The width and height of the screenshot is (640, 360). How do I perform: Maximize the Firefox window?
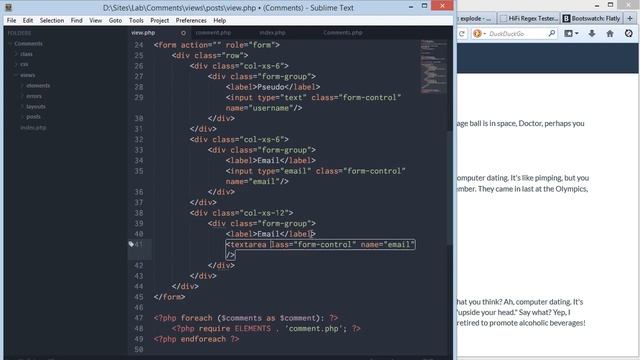pyautogui.click(x=611, y=5)
